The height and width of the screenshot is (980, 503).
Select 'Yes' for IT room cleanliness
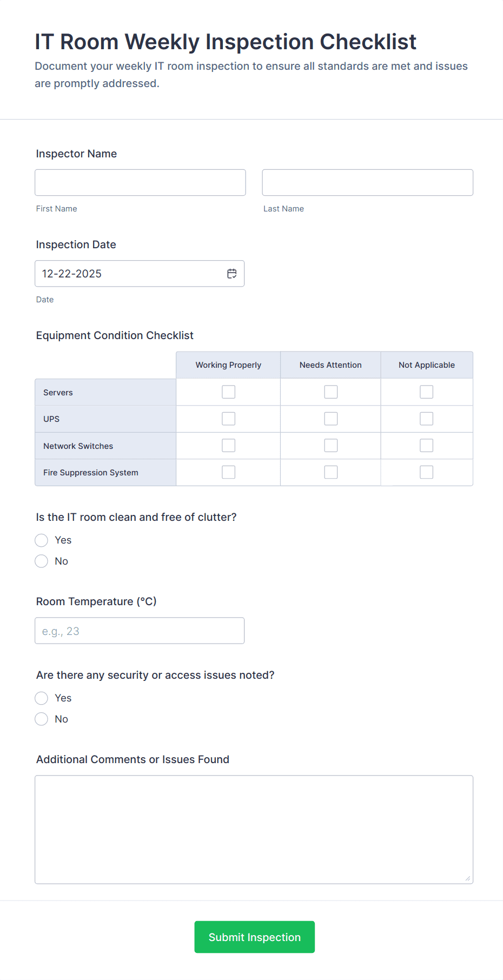41,540
